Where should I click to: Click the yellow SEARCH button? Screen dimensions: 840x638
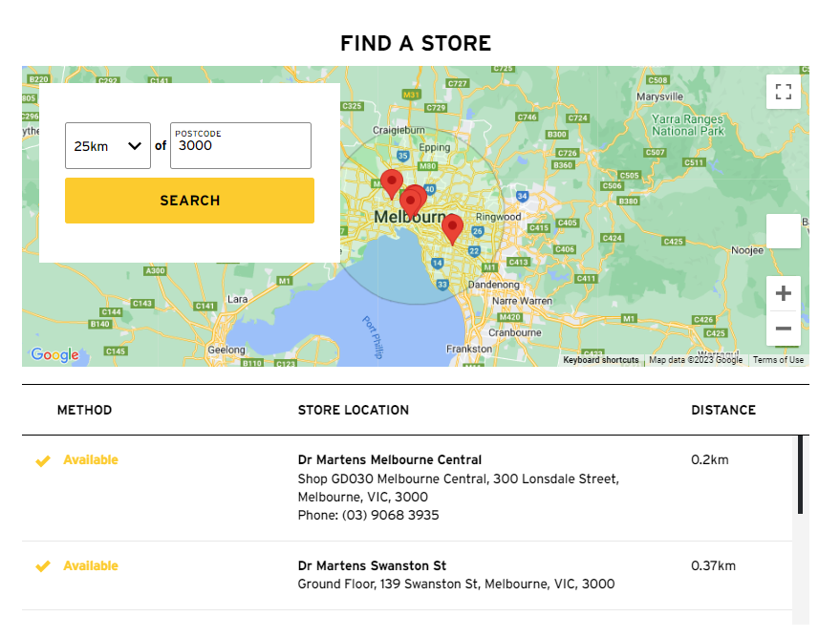(189, 201)
